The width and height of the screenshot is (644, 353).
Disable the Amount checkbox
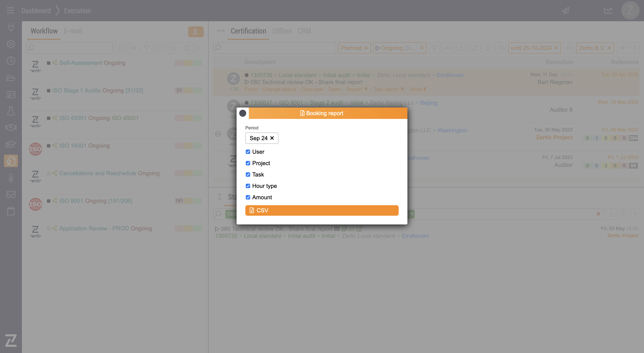tap(248, 197)
